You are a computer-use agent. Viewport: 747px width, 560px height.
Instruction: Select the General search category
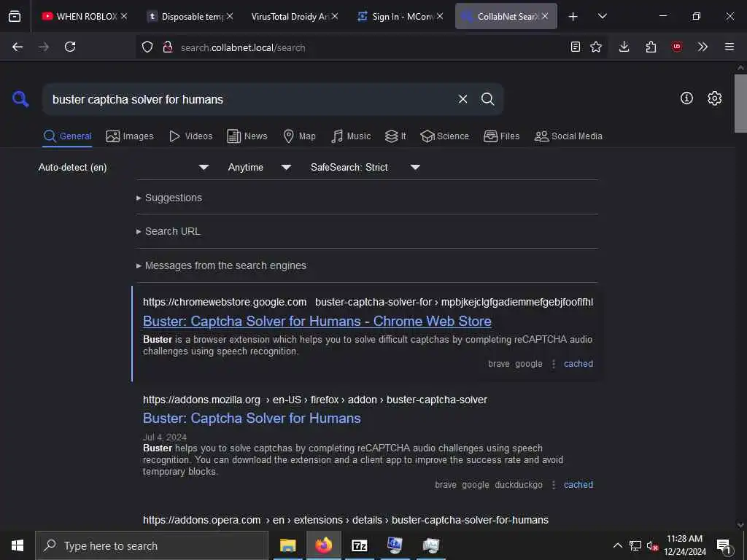tap(67, 136)
